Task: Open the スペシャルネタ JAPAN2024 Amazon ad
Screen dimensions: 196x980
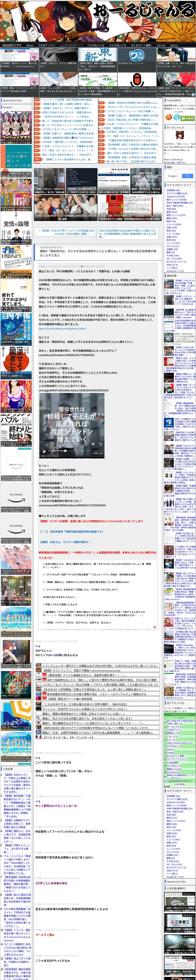Action: tap(16, 127)
